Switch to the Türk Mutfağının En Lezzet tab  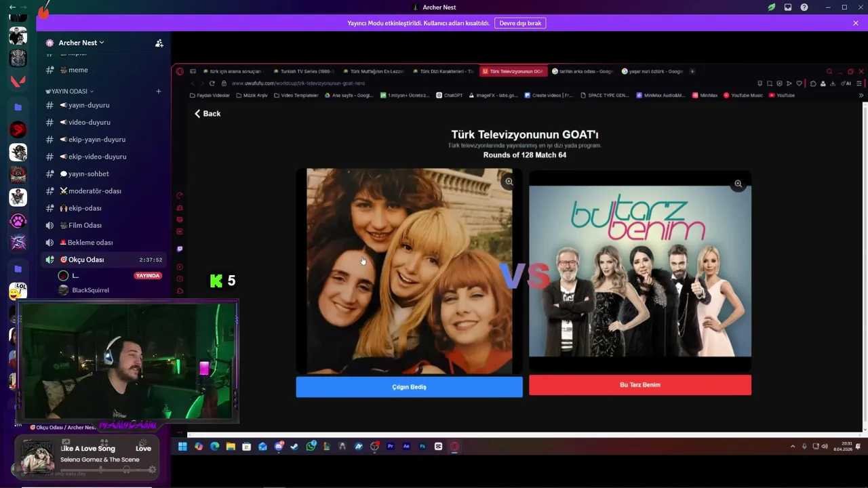coord(372,71)
